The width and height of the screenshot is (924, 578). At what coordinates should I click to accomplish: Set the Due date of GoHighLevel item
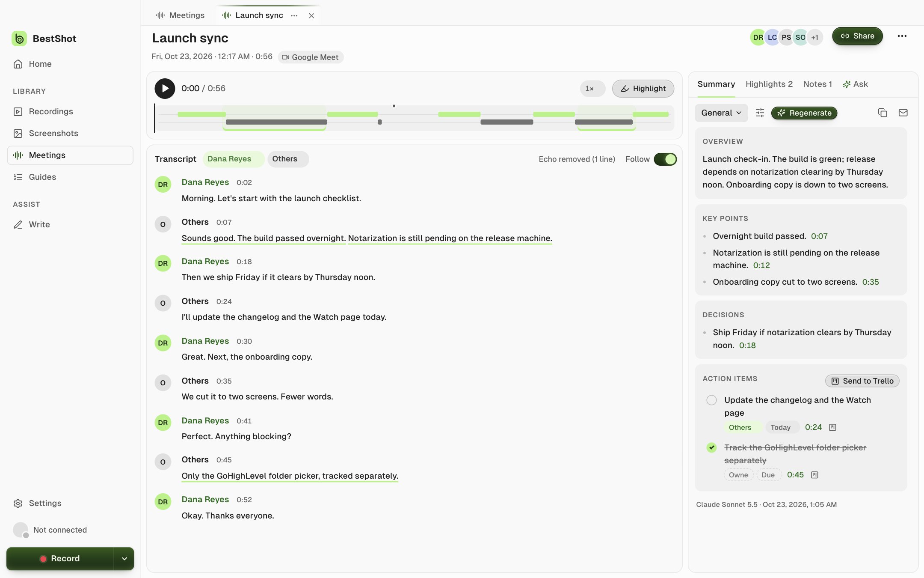769,475
